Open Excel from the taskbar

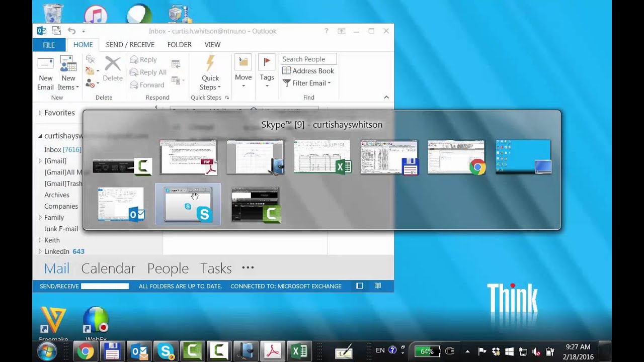(x=299, y=351)
